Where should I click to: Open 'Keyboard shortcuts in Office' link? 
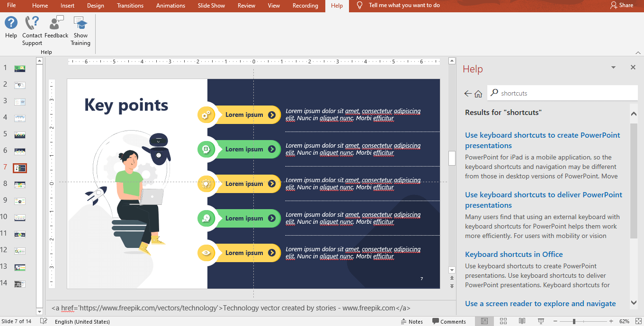514,255
